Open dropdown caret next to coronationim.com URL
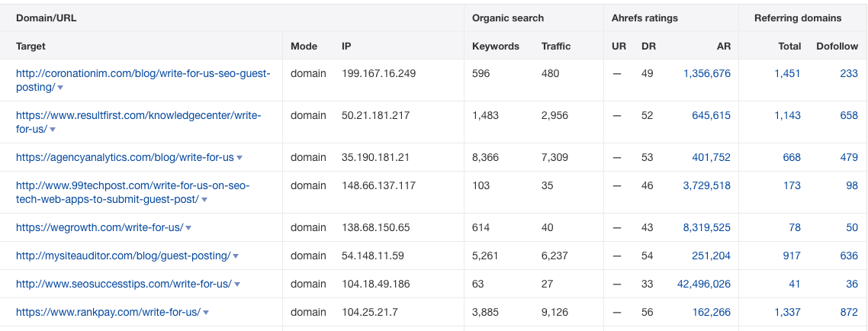This screenshot has width=868, height=331. point(60,88)
